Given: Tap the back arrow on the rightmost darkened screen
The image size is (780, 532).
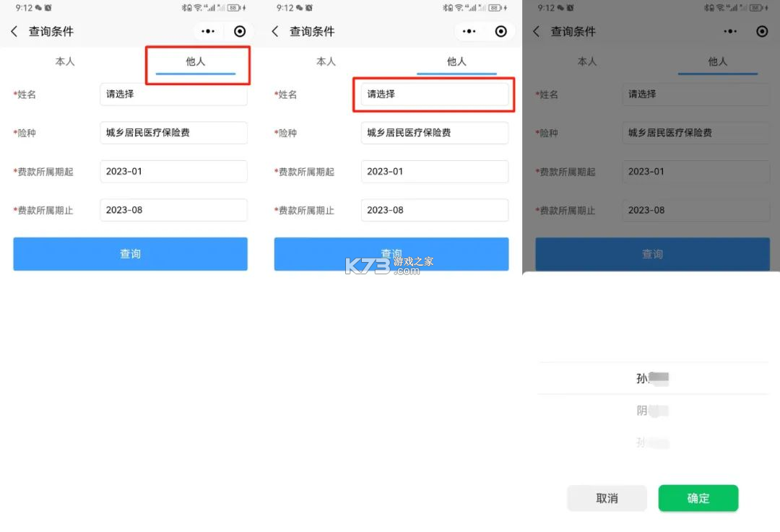Looking at the screenshot, I should [x=537, y=31].
